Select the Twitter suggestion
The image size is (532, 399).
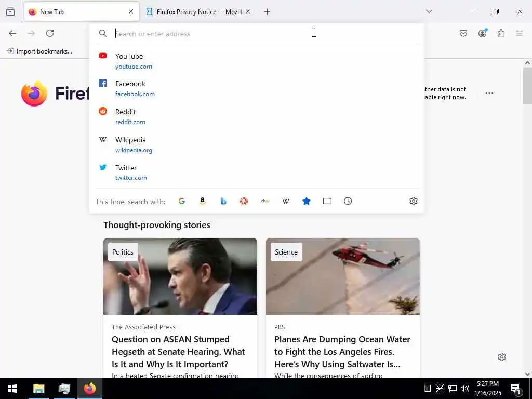point(257,172)
